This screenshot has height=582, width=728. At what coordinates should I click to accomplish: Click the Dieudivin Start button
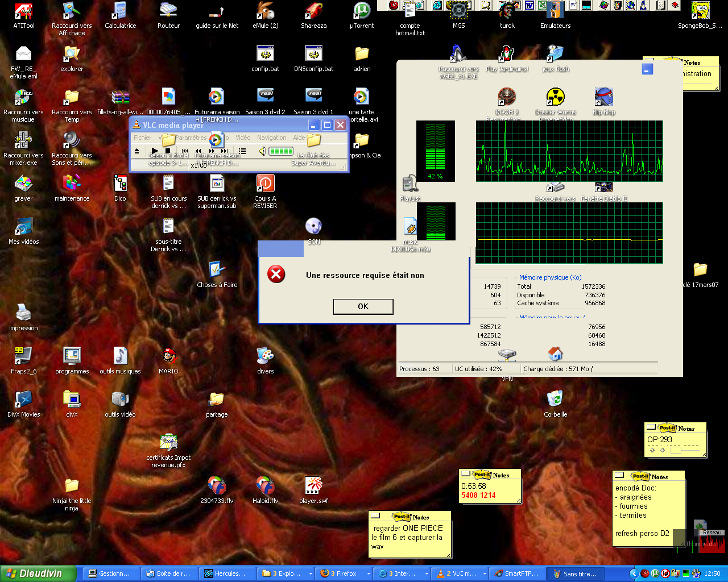pos(38,573)
